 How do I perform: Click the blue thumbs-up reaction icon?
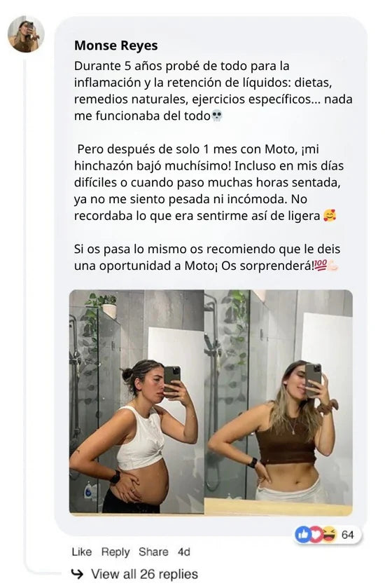302,534
